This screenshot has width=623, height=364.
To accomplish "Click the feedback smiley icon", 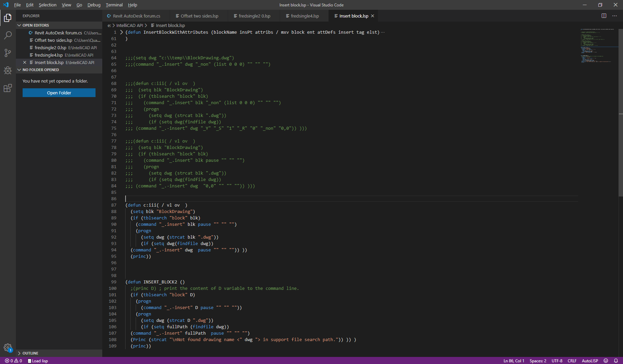I will (606, 361).
